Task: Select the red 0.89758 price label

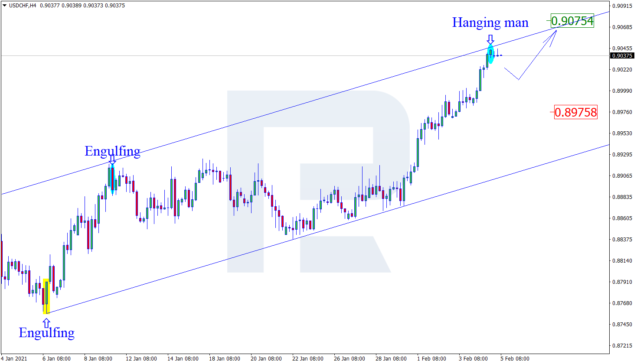Action: point(576,112)
